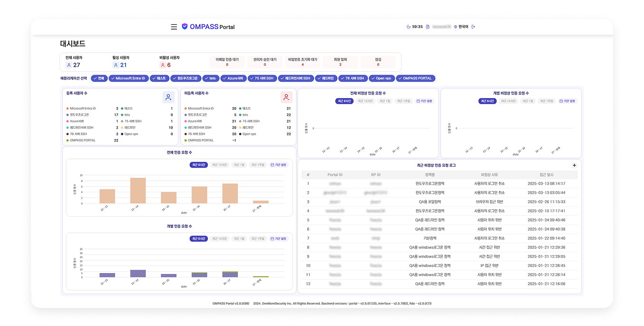Viewport: 644px width, 326px height.
Task: Open 기간 설정 for 전체 인증 요청 수
Action: [x=279, y=165]
